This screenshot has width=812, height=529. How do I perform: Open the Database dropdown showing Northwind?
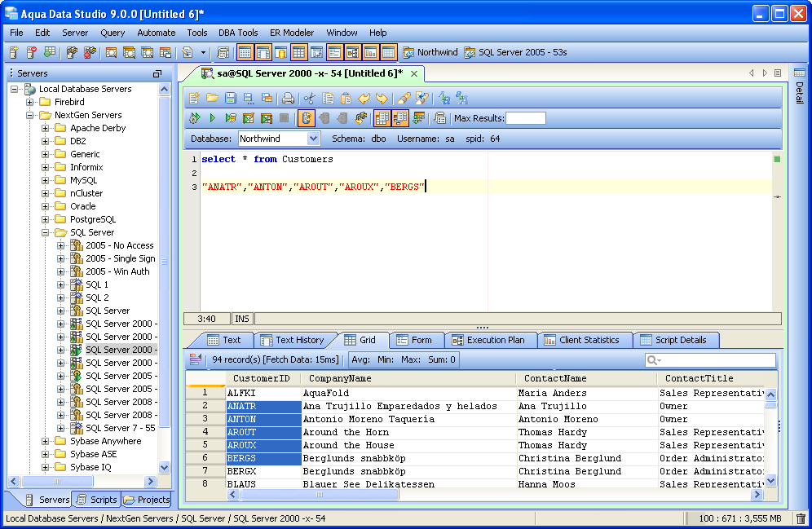coord(313,139)
